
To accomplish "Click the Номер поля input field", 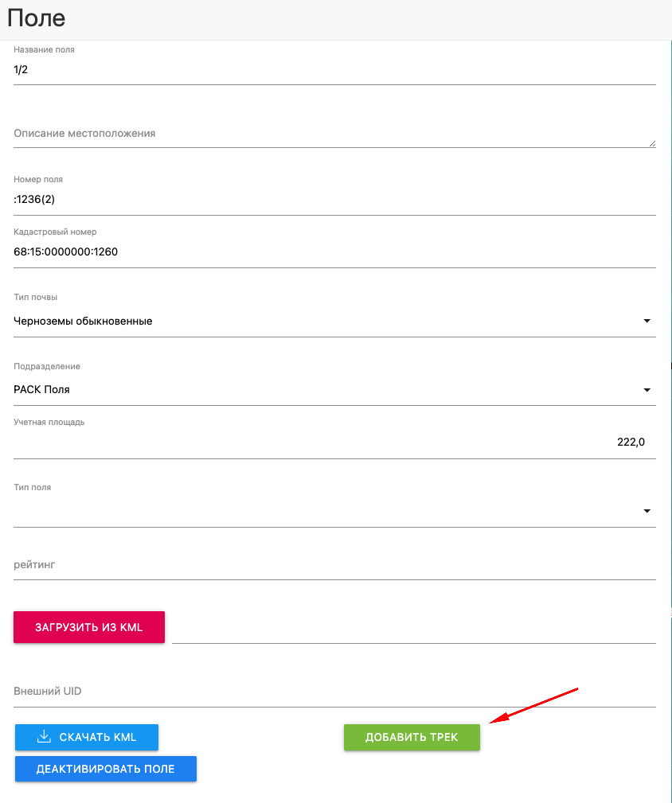I will [x=334, y=200].
